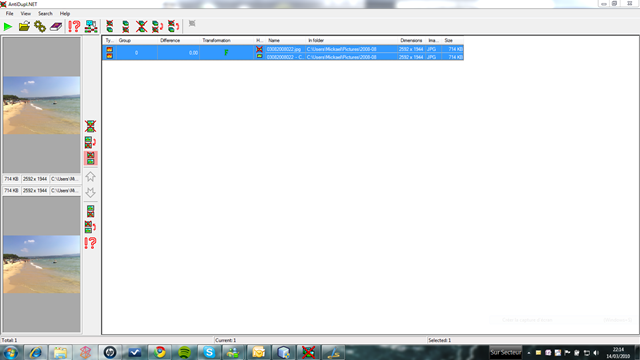Viewport: 640px width, 360px height.
Task: Open Google Chrome from the taskbar
Action: [160, 352]
